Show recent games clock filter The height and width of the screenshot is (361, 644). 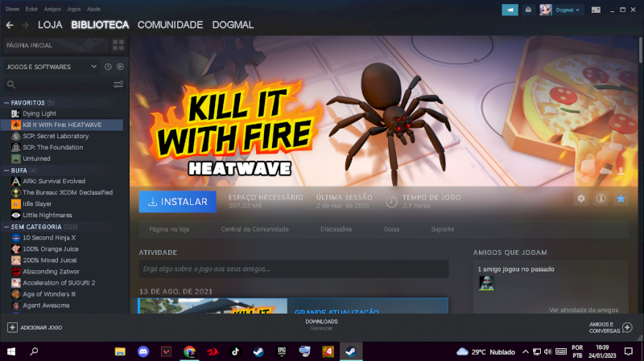pos(108,67)
